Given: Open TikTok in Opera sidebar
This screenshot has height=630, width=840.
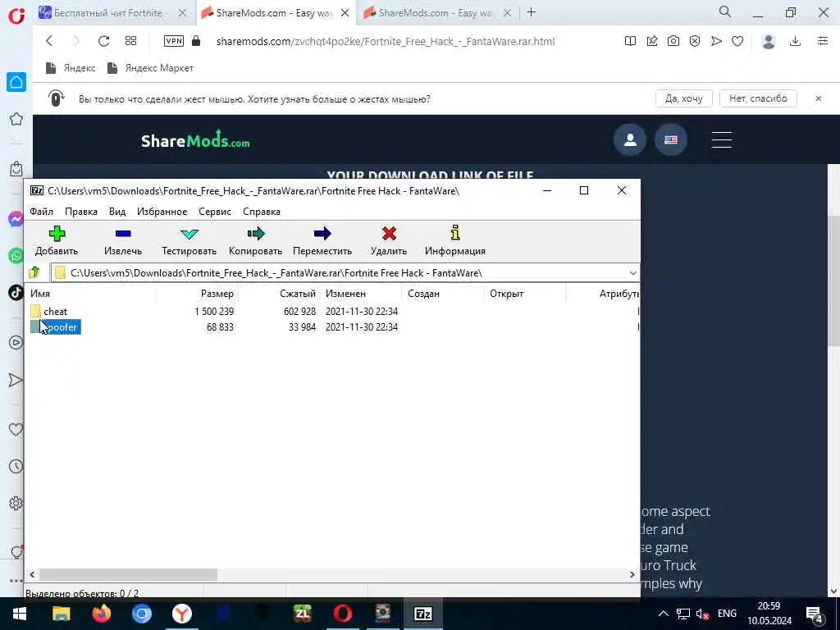Looking at the screenshot, I should [x=16, y=293].
